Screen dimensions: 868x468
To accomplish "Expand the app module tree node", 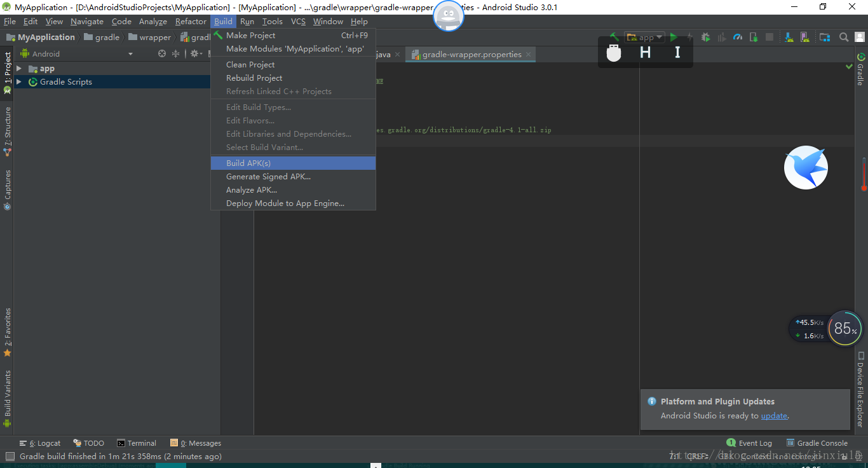I will click(19, 69).
